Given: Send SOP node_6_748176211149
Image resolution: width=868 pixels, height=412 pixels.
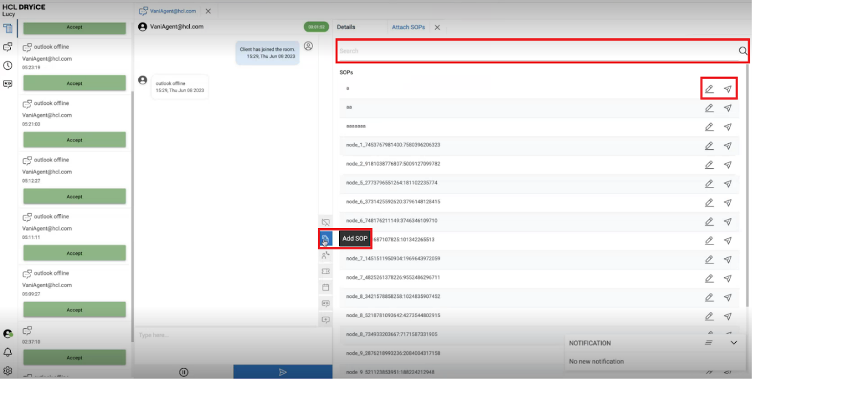Looking at the screenshot, I should [x=728, y=221].
